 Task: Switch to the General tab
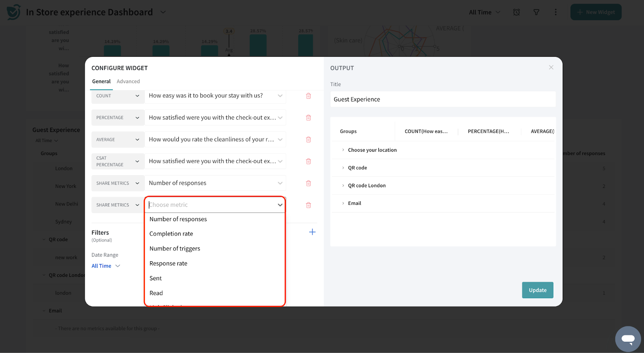[101, 81]
